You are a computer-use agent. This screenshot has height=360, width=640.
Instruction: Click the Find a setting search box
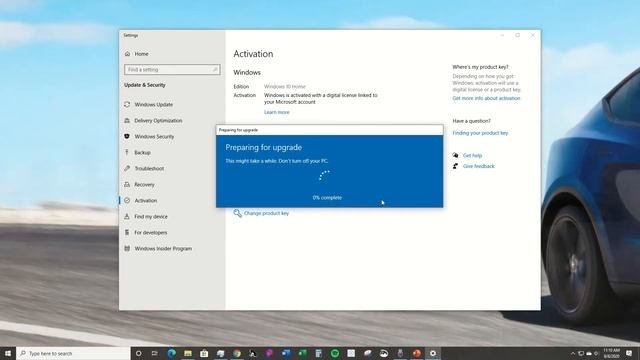tap(172, 70)
